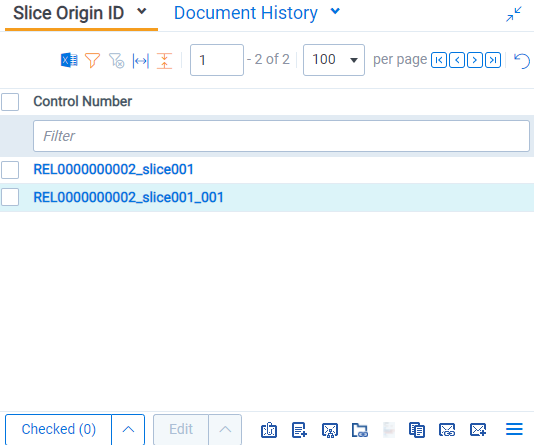Check the box for REL0000000002_slice001_001

coord(10,197)
